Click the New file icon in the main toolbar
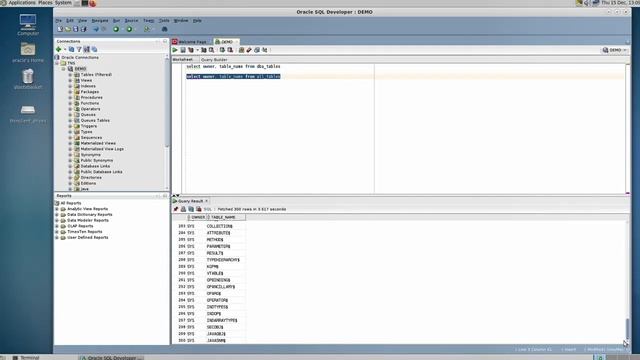Image resolution: width=640 pixels, height=360 pixels. click(x=60, y=29)
